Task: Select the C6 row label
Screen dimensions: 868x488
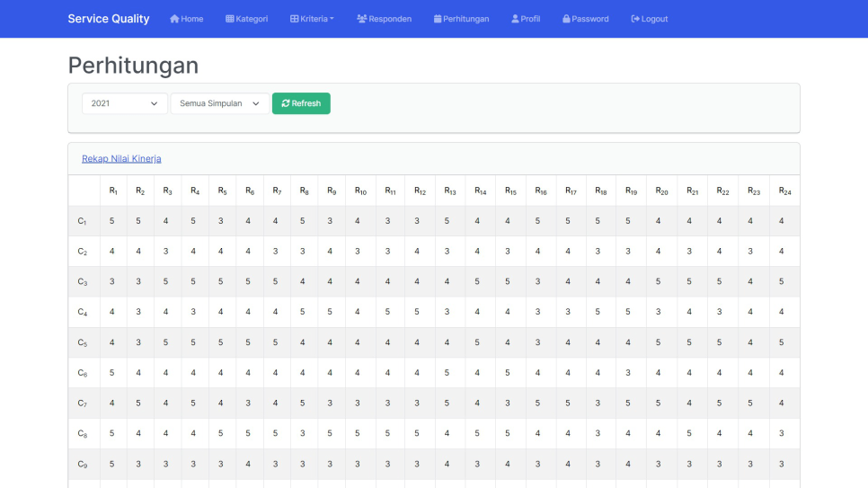Action: [82, 373]
